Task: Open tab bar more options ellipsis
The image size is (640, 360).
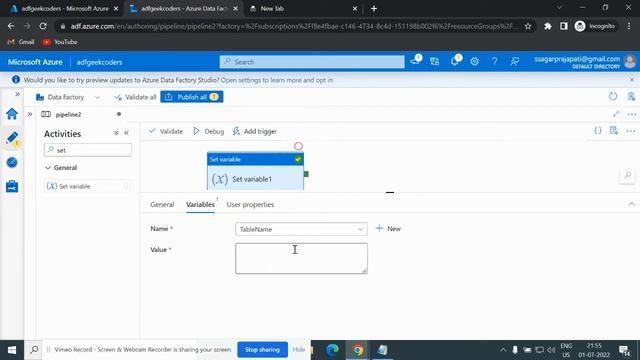Action: pyautogui.click(x=632, y=115)
